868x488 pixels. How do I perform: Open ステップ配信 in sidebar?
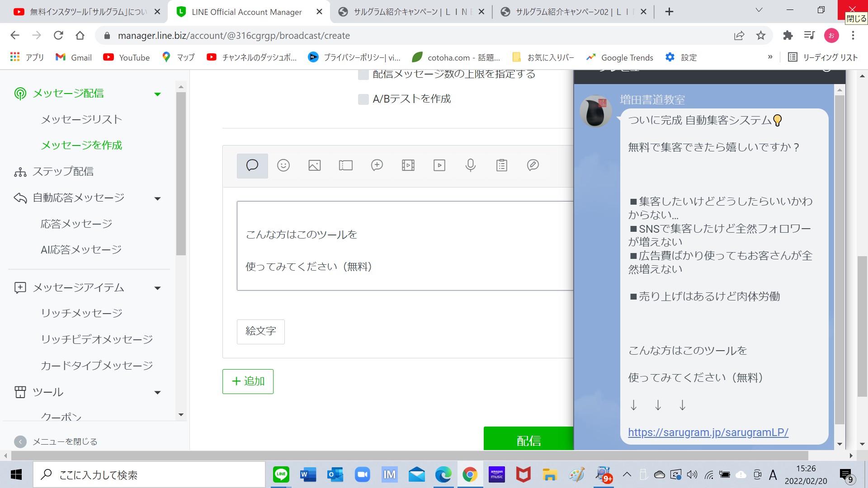click(x=63, y=172)
